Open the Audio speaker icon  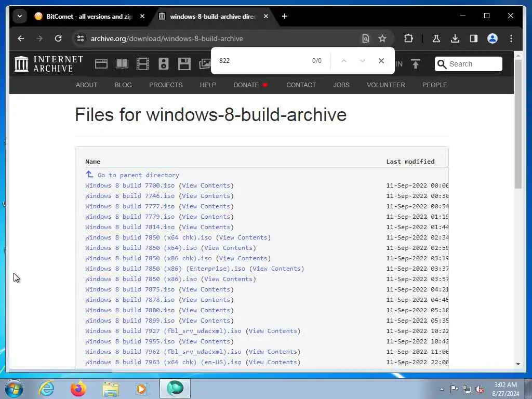point(164,64)
